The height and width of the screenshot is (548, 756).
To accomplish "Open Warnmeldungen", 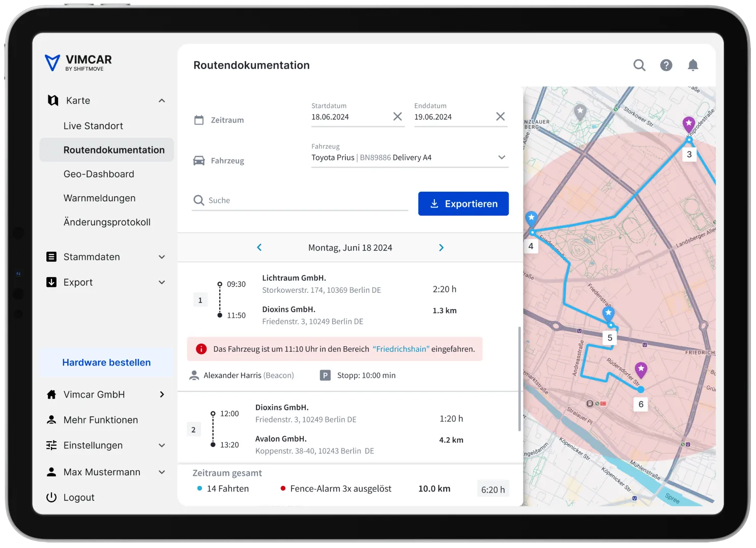I will (x=100, y=198).
